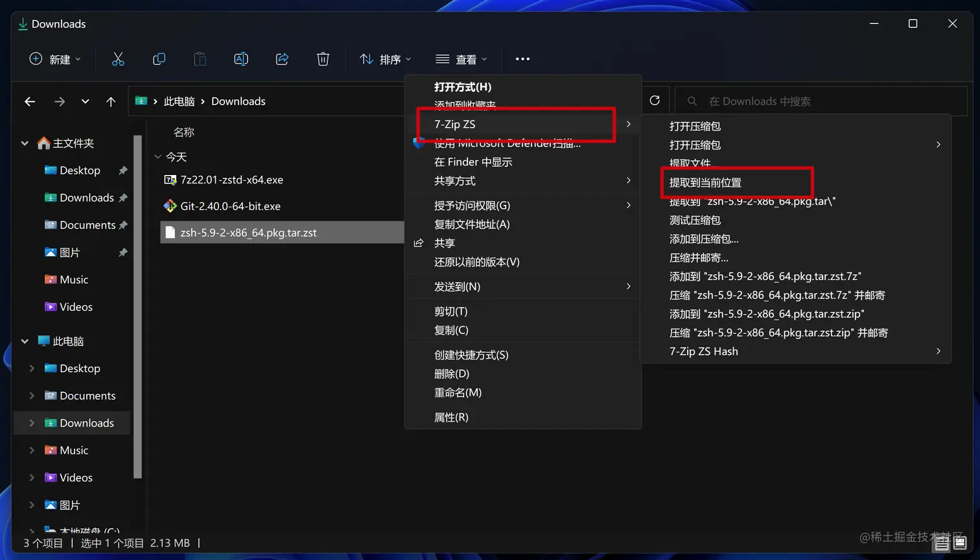Select 复制(C) from context menu

tap(523, 331)
